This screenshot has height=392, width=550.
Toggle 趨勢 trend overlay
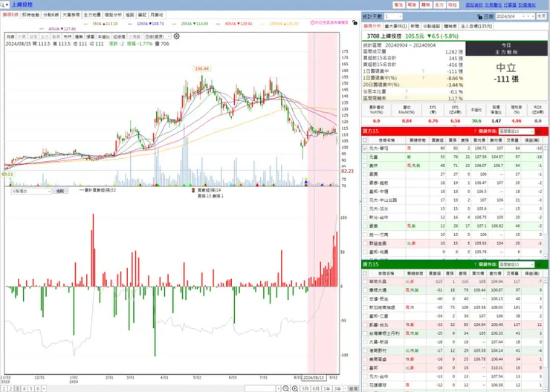pyautogui.click(x=79, y=36)
